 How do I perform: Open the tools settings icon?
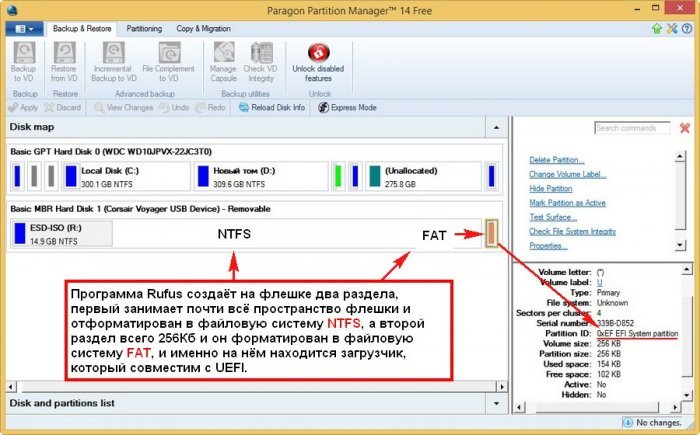pyautogui.click(x=672, y=29)
